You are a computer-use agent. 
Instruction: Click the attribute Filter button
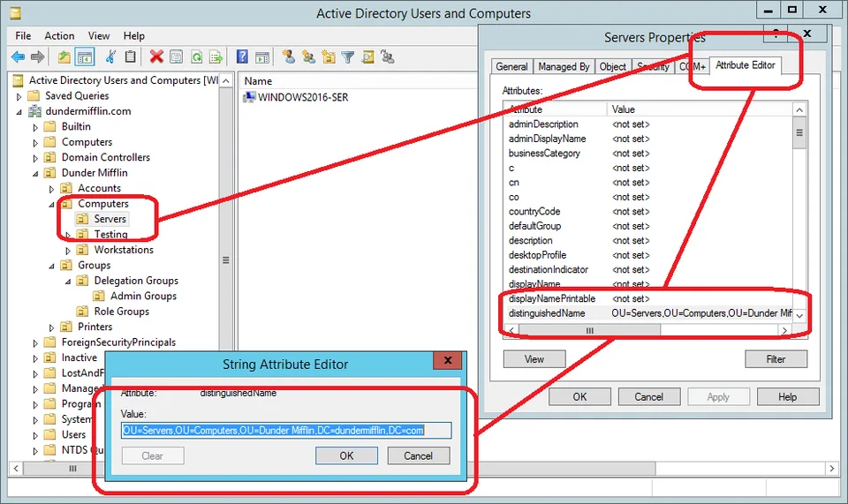point(776,359)
